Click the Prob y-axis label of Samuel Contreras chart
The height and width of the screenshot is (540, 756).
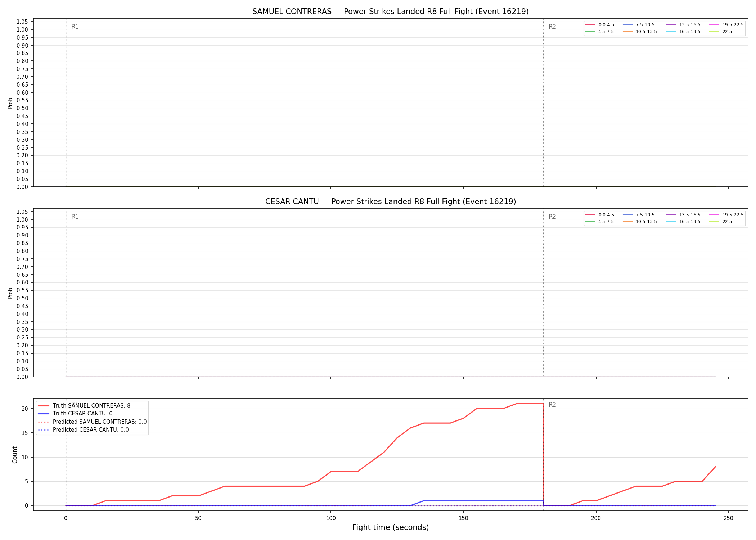pyautogui.click(x=10, y=103)
